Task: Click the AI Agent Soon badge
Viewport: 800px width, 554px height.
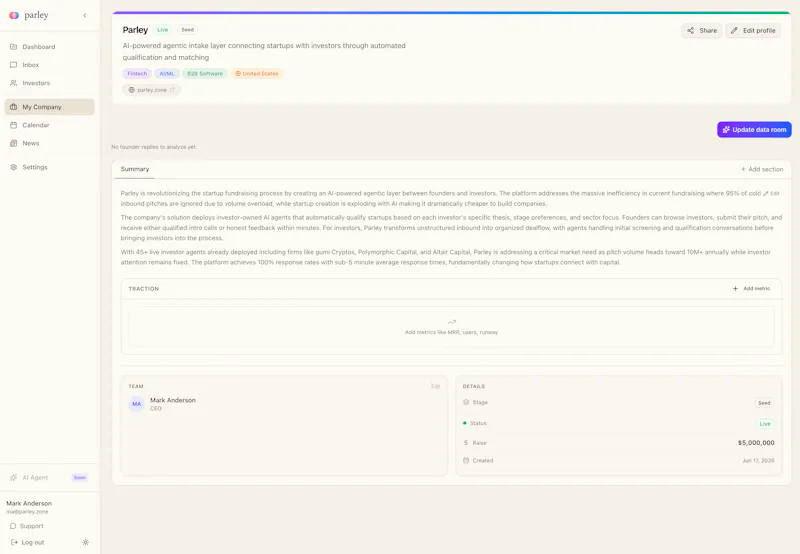Action: (80, 477)
